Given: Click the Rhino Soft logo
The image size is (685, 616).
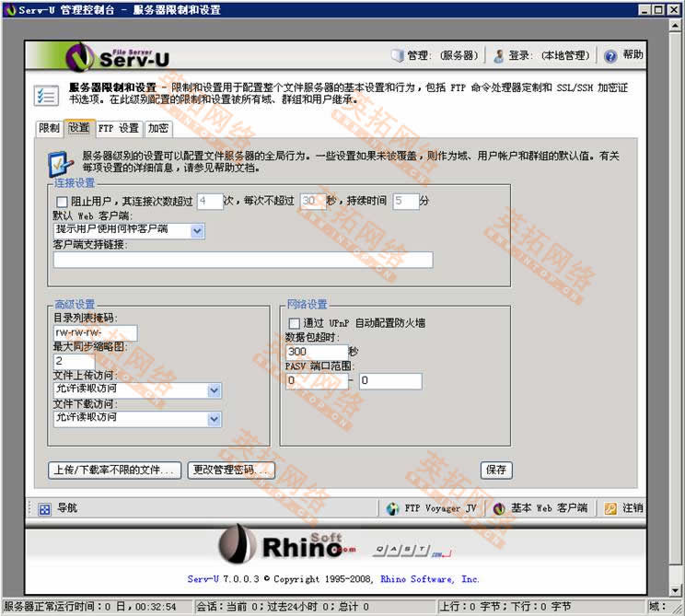Looking at the screenshot, I should [287, 544].
